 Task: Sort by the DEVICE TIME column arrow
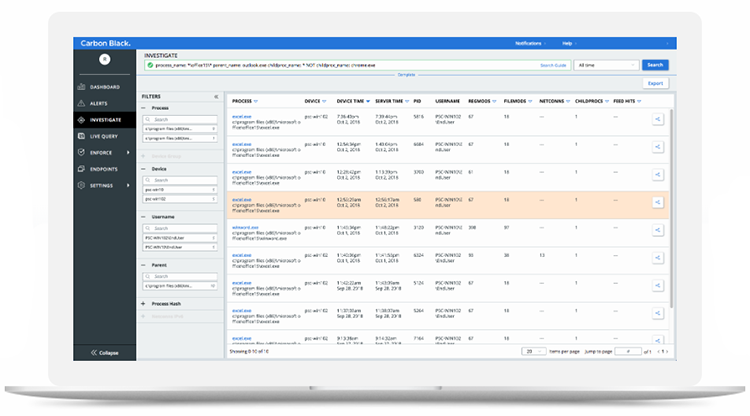click(x=368, y=101)
